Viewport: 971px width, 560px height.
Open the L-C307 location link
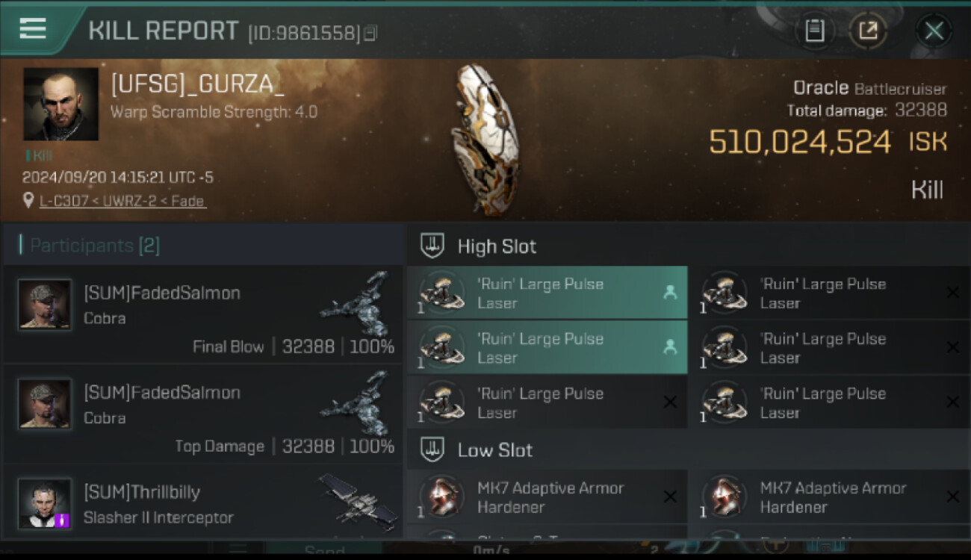point(122,200)
